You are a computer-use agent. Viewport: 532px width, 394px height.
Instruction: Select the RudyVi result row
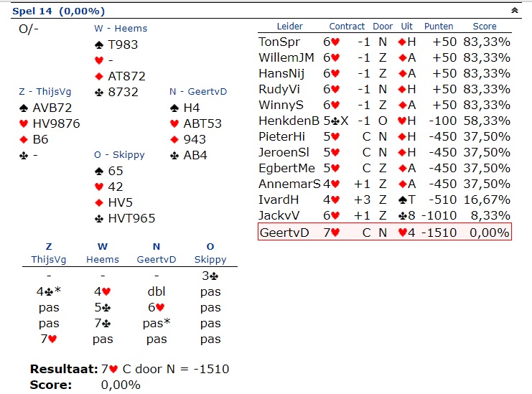tap(384, 89)
